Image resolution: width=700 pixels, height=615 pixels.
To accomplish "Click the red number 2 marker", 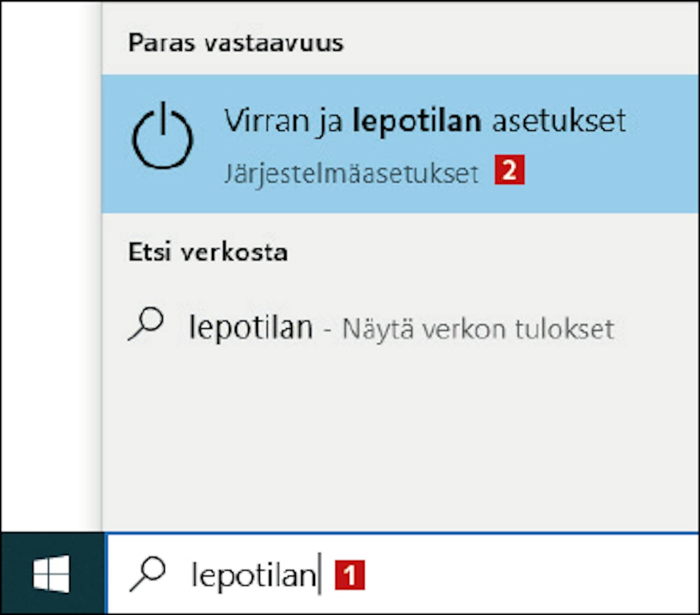I will (x=510, y=170).
